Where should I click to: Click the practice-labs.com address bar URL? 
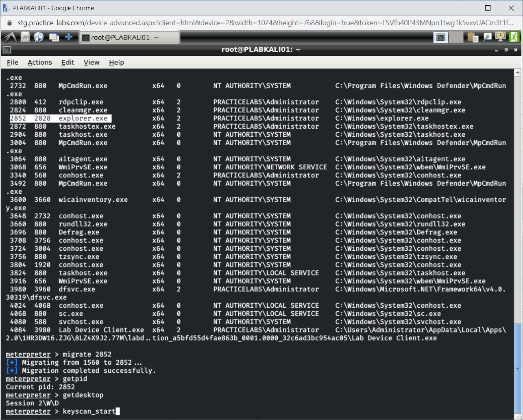[163, 23]
